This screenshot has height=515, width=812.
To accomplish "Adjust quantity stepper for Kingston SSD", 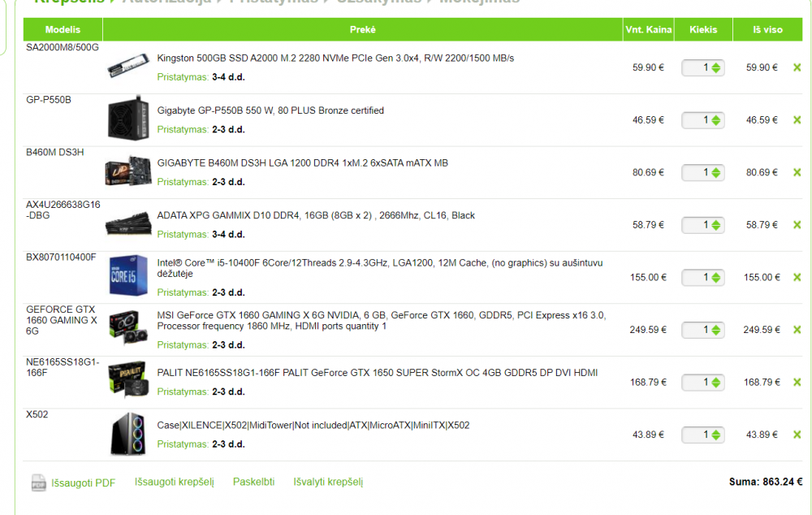I will pos(715,67).
